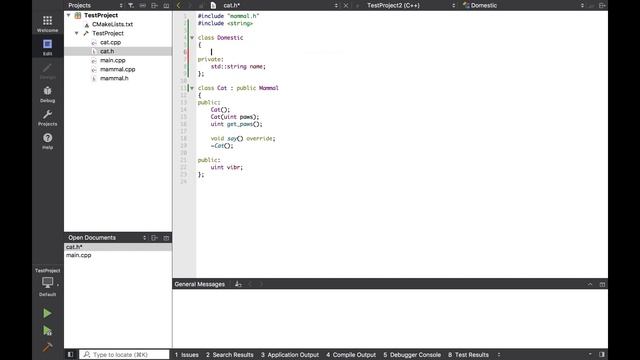
Task: Select CMakeLists.txt in project tree
Action: pyautogui.click(x=112, y=24)
